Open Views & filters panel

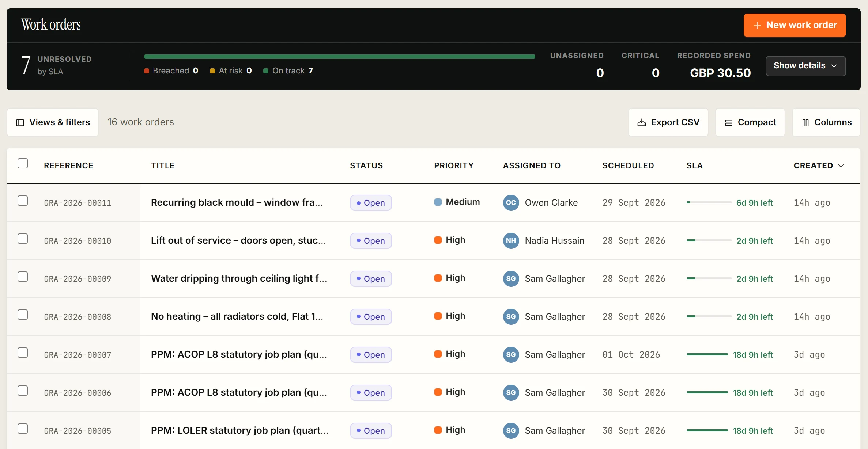[53, 122]
